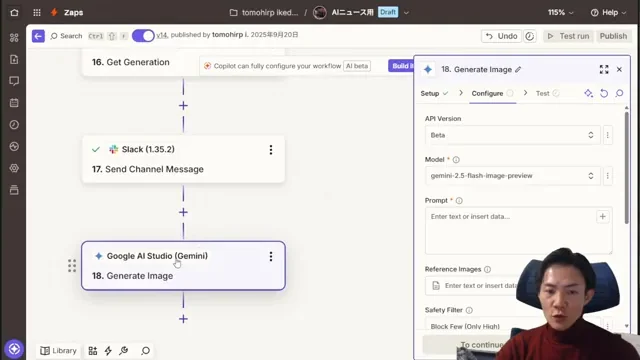The height and width of the screenshot is (360, 640).
Task: Open the Slack step three-dot menu
Action: coord(271,150)
